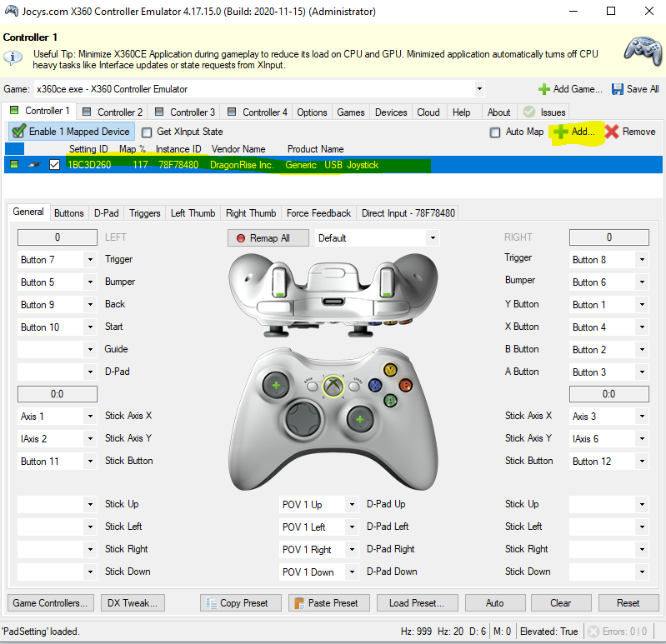Viewport: 666px width, 644px height.
Task: Toggle Enable 1 Mapped Device
Action: [x=72, y=131]
